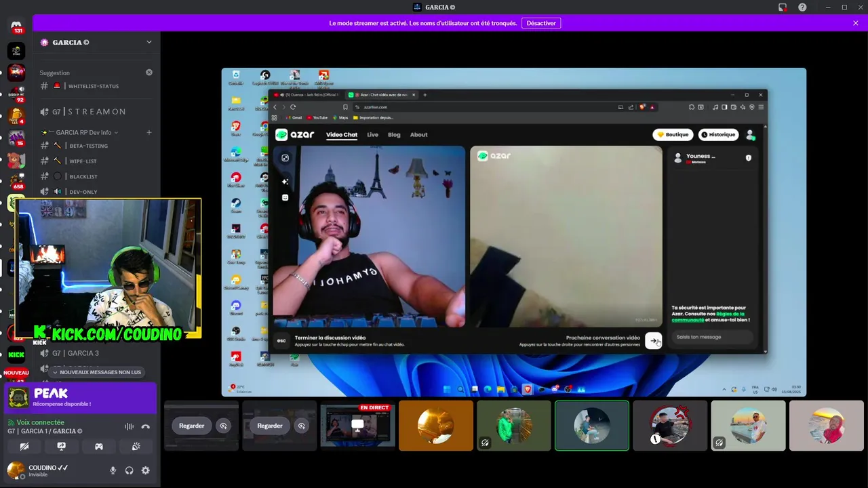This screenshot has height=488, width=868.
Task: Open server with 15 badge
Action: (x=16, y=138)
